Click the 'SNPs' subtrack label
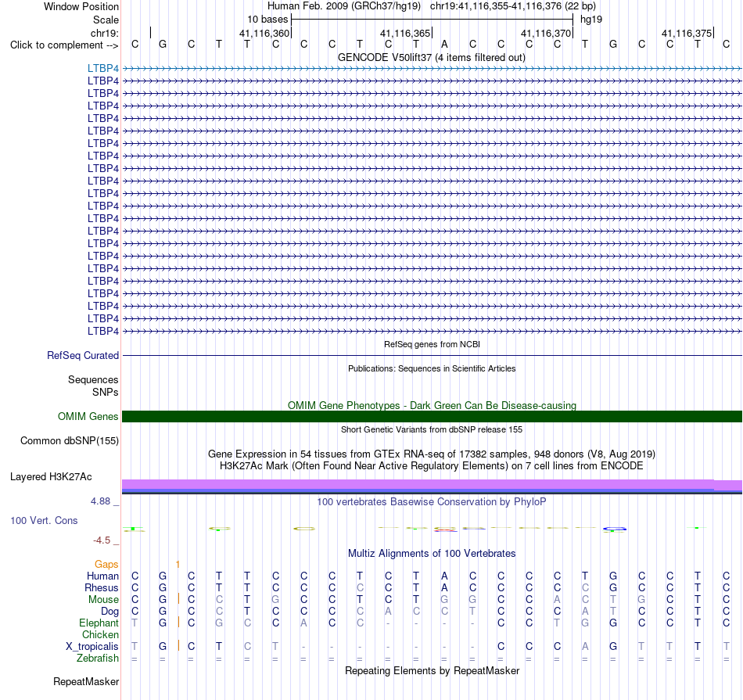The width and height of the screenshot is (743, 700). (106, 393)
